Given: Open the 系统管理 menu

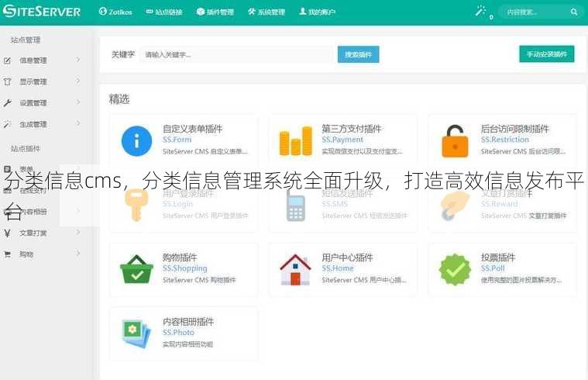Looking at the screenshot, I should point(266,12).
